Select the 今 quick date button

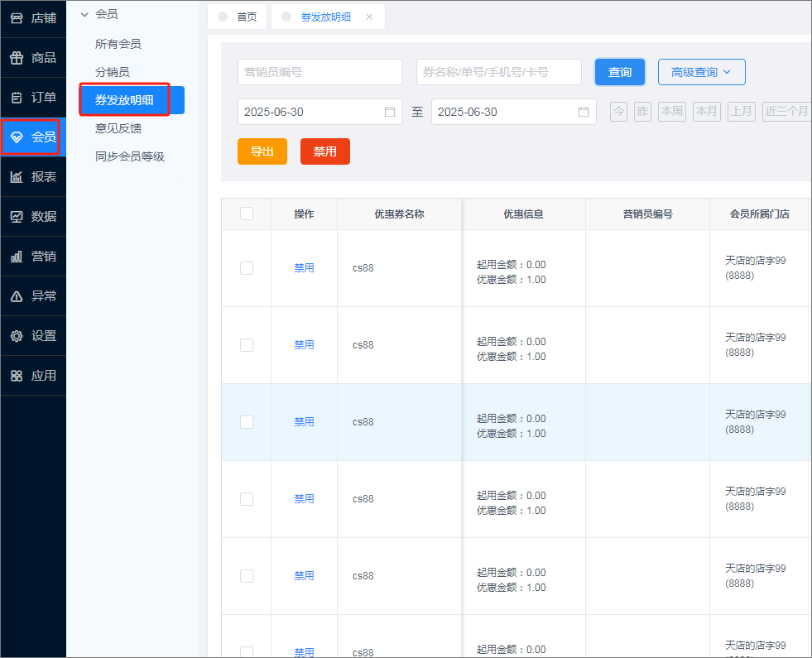(x=619, y=111)
